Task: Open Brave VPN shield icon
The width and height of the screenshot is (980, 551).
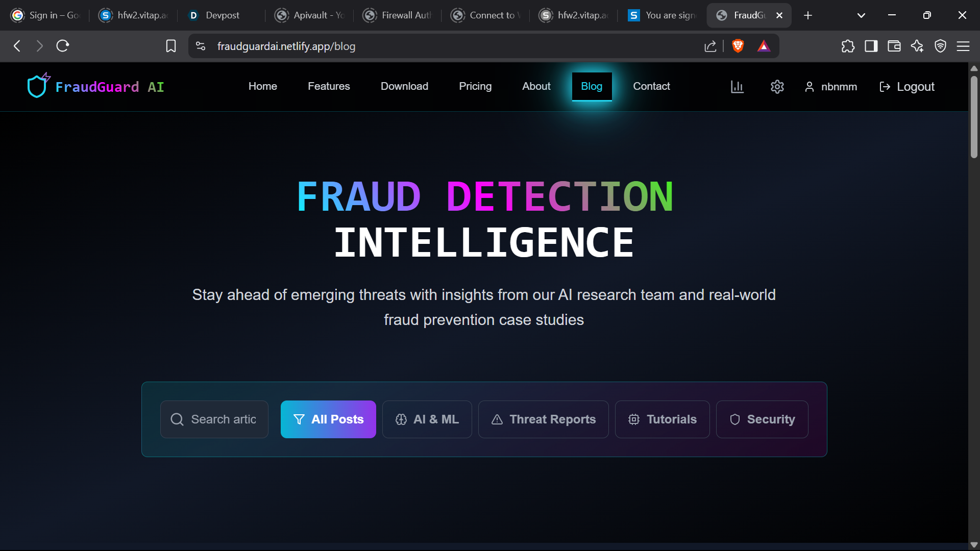Action: 940,46
